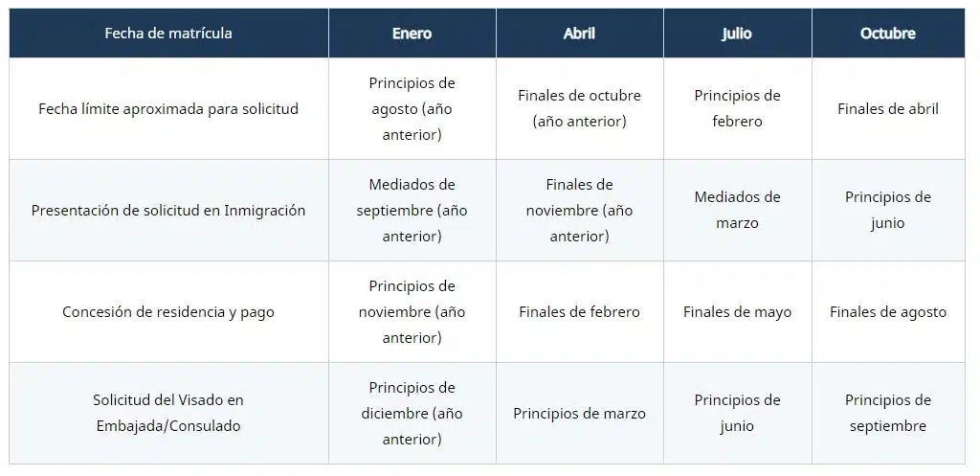Screen dimensions: 980x476
Task: Select Presentación de solicitud en Inmigración row label
Action: (x=168, y=210)
